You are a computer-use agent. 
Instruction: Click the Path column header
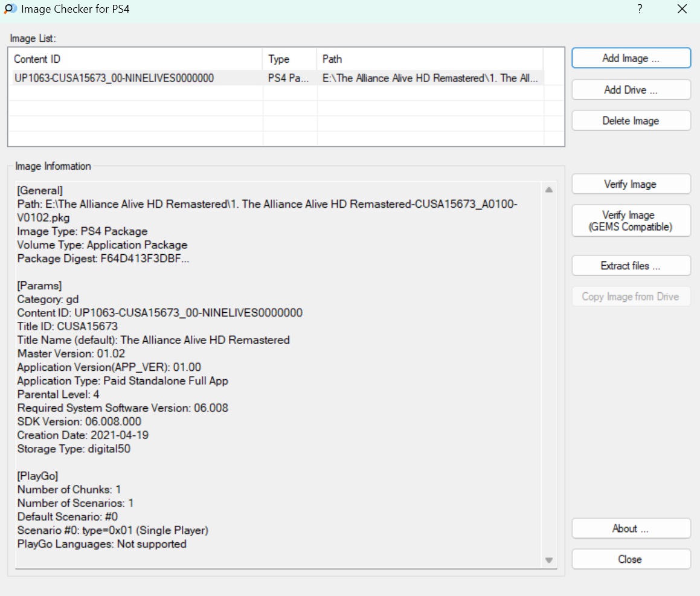(429, 59)
